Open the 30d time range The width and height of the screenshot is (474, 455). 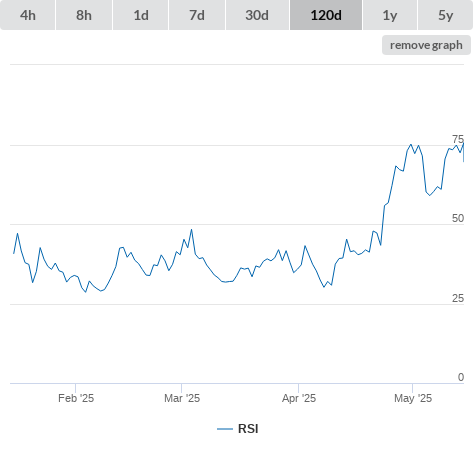click(257, 15)
